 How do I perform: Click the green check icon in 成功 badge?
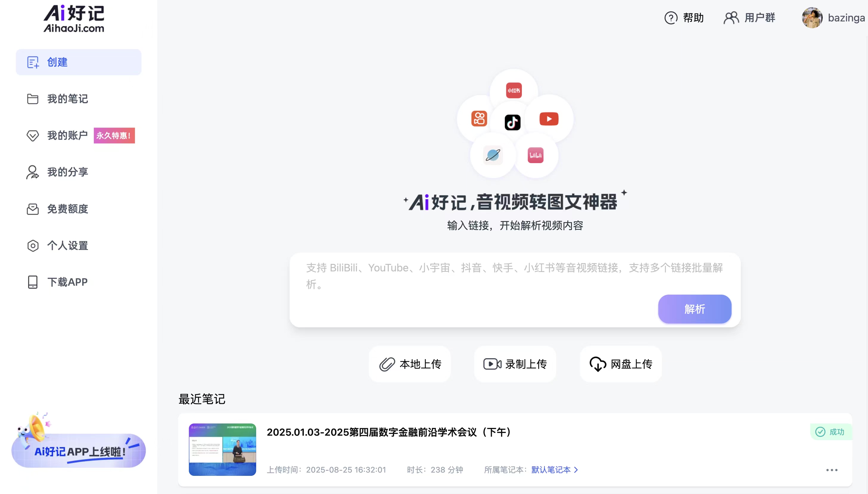820,432
